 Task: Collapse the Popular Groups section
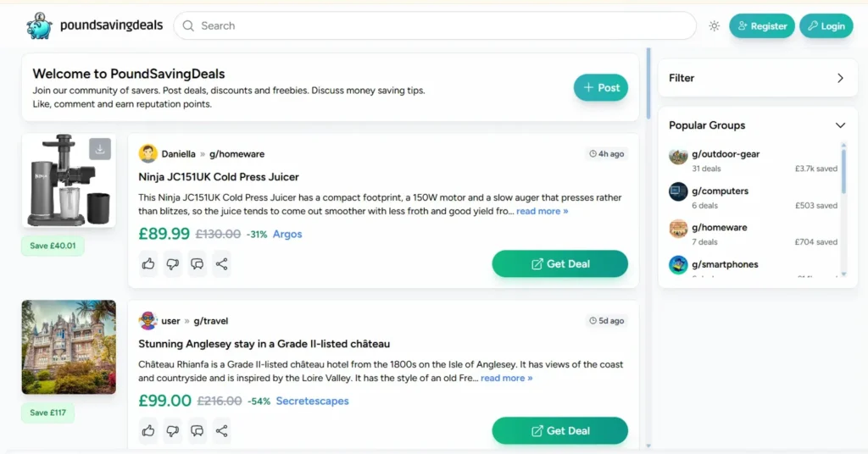pyautogui.click(x=840, y=125)
